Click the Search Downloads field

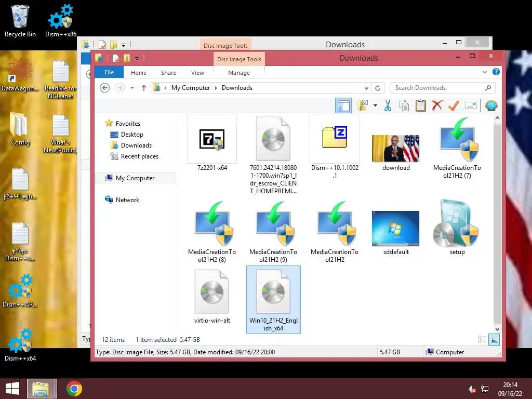coord(443,88)
